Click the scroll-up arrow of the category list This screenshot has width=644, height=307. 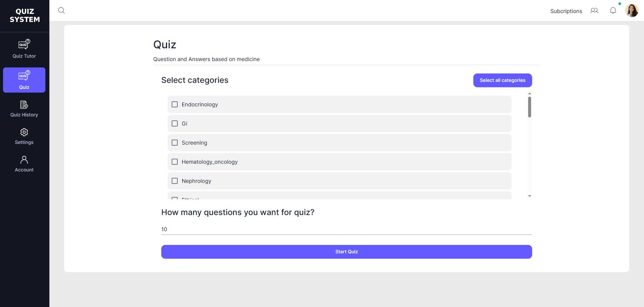529,93
